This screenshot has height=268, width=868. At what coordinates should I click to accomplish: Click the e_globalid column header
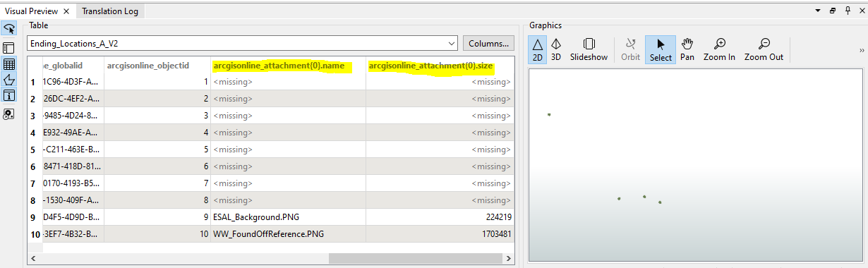click(x=73, y=66)
